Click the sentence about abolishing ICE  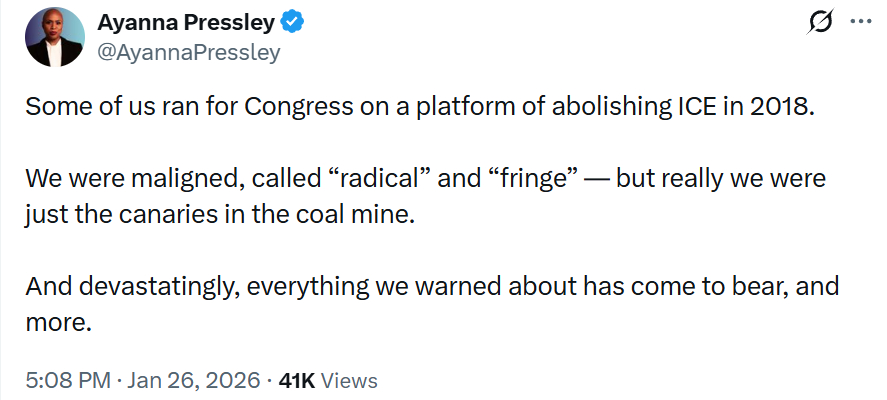click(420, 107)
